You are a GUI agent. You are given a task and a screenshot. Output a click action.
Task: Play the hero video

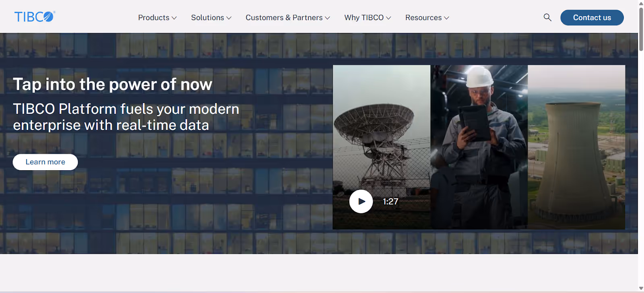pyautogui.click(x=361, y=201)
